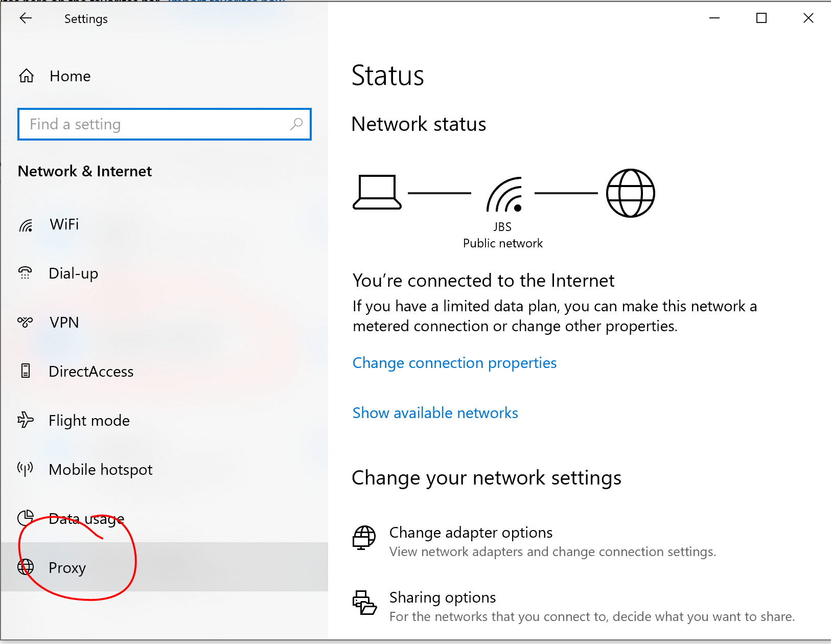Click the back arrow in Settings
This screenshot has height=644, width=831.
click(x=26, y=18)
